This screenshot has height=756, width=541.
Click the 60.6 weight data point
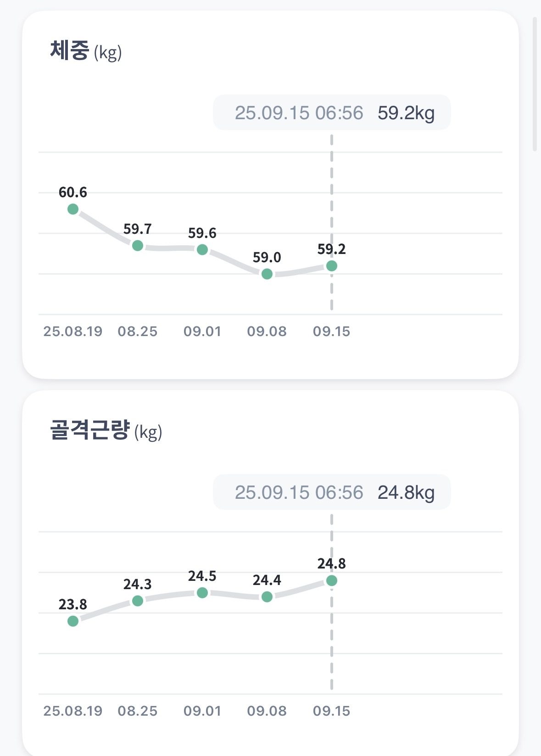tap(73, 209)
